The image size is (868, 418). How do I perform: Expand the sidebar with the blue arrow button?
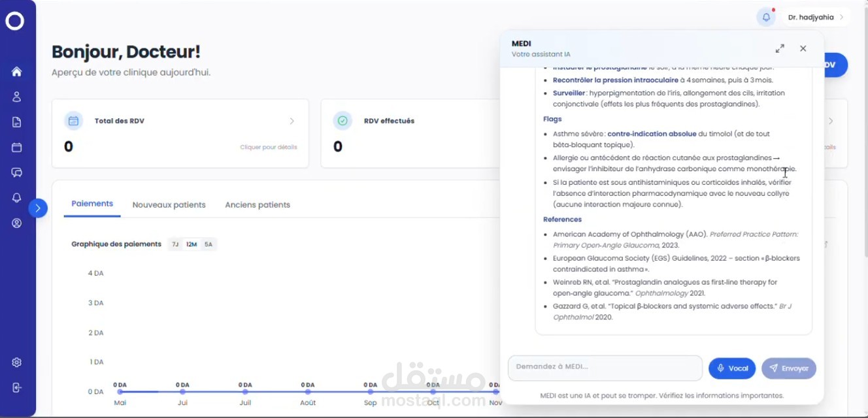click(x=38, y=208)
